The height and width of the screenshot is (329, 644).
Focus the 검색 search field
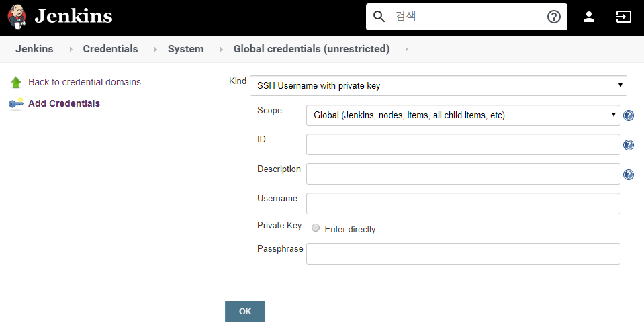tap(466, 17)
